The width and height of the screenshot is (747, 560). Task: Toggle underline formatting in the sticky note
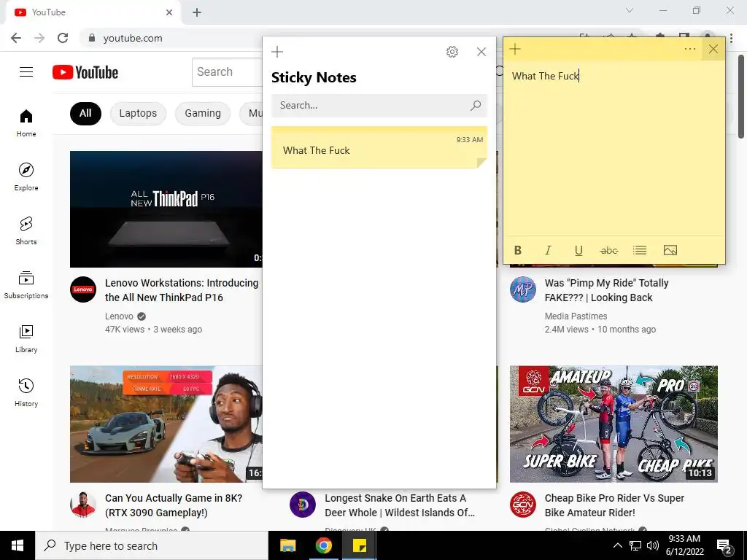pos(578,251)
